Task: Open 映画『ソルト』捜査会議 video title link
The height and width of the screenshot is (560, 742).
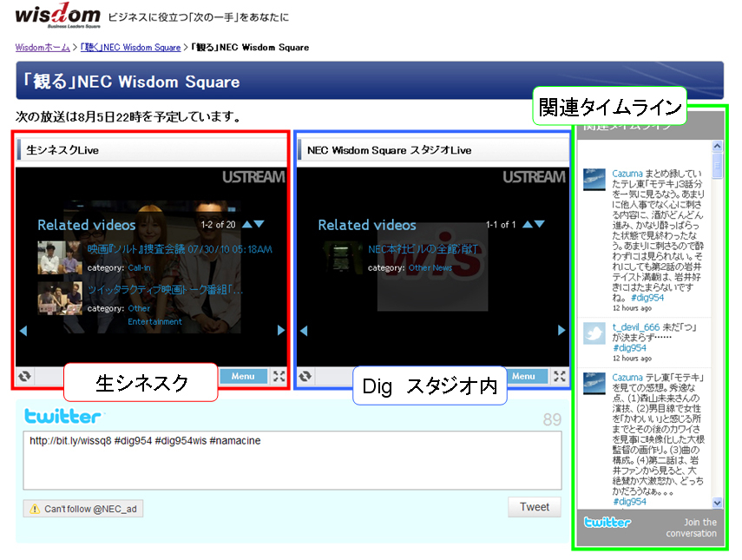Action: (x=180, y=249)
